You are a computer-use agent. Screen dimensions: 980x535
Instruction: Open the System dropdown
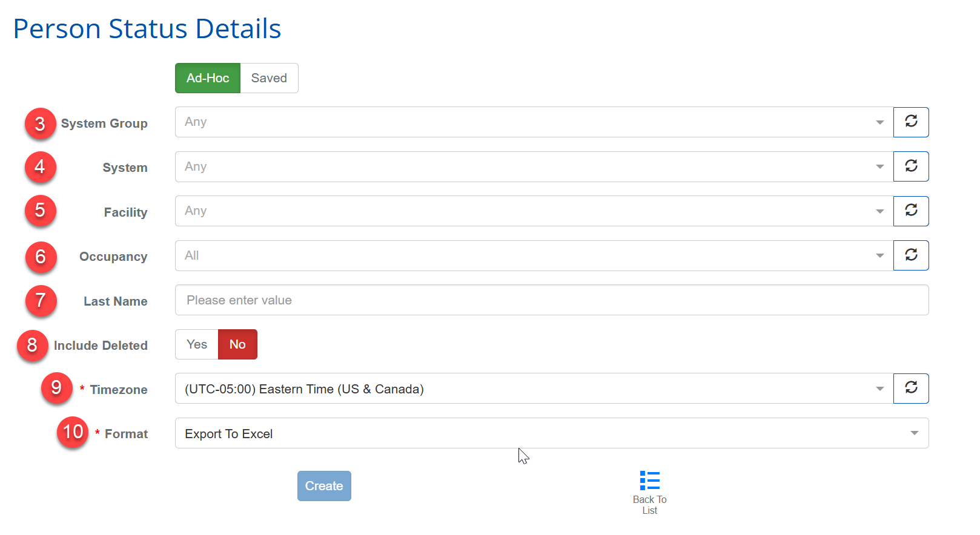[533, 166]
